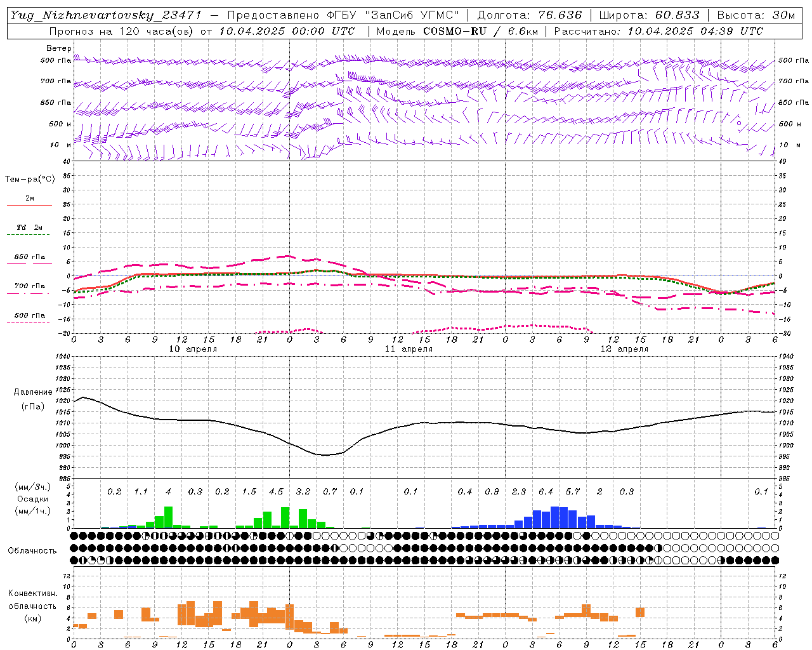Viewport: 812px width, 650px height.
Task: Click the lowest point of the pressure curve
Action: coord(324,455)
